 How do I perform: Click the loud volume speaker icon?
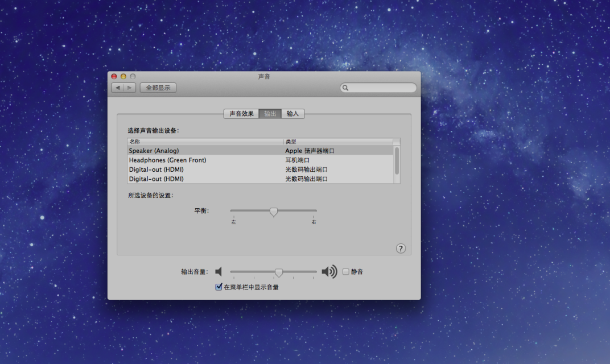coord(329,272)
